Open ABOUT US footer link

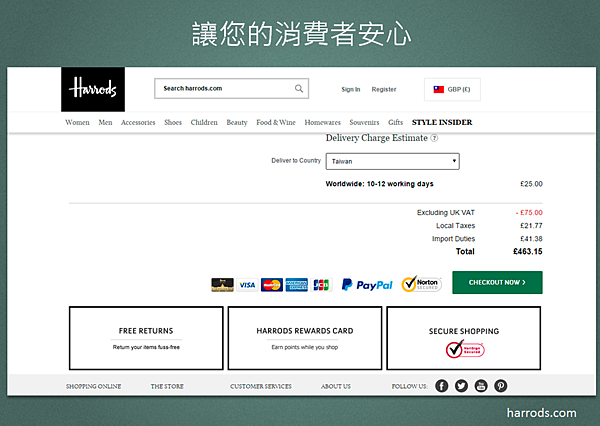click(336, 387)
